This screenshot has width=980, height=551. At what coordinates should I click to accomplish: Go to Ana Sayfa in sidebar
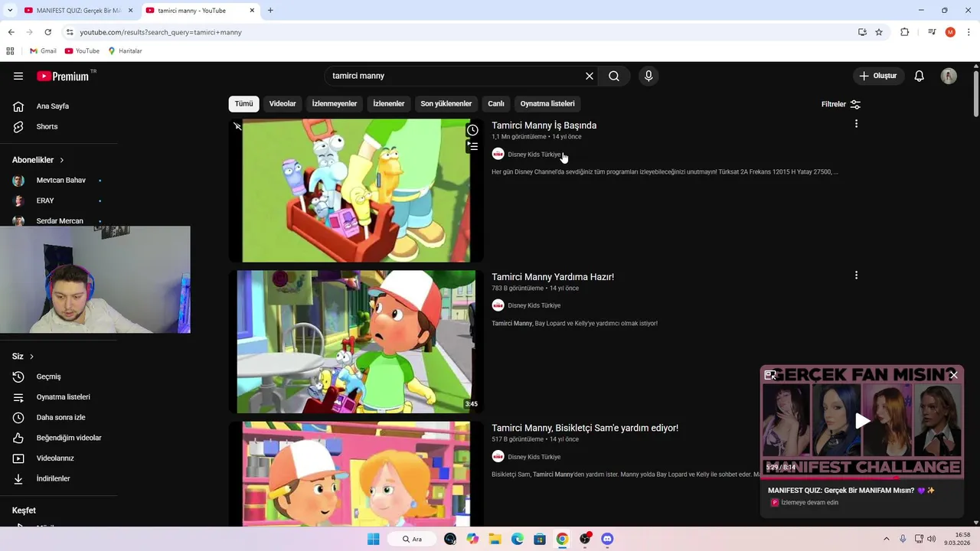click(x=52, y=106)
